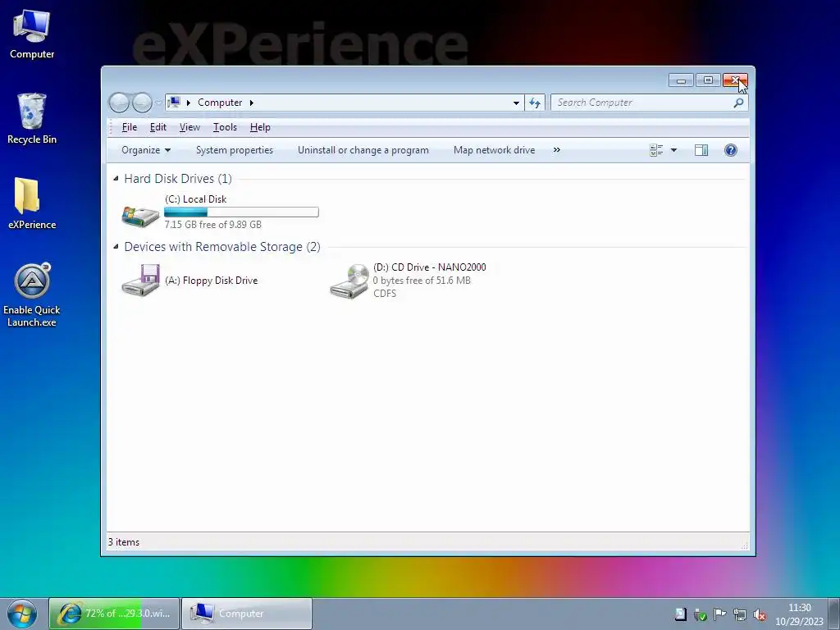Close the Computer window
The image size is (840, 630).
click(x=735, y=80)
